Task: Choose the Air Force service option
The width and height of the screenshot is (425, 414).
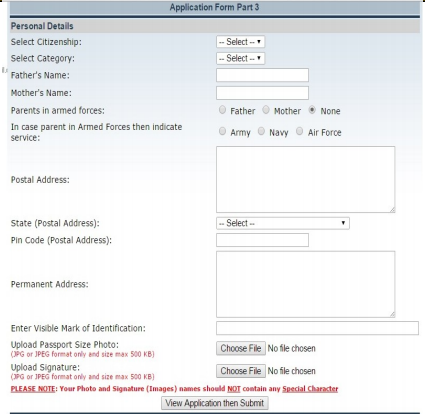Action: pos(300,131)
